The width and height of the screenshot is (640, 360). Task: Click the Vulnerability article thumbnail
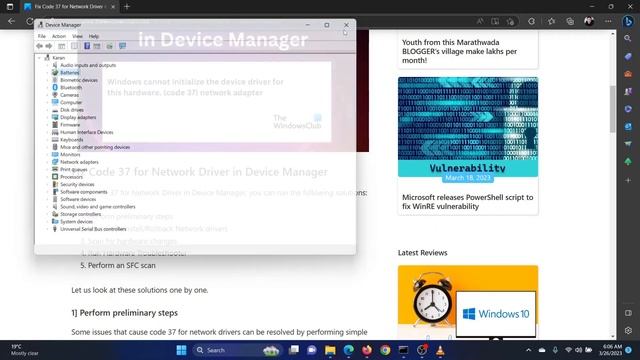click(x=468, y=127)
